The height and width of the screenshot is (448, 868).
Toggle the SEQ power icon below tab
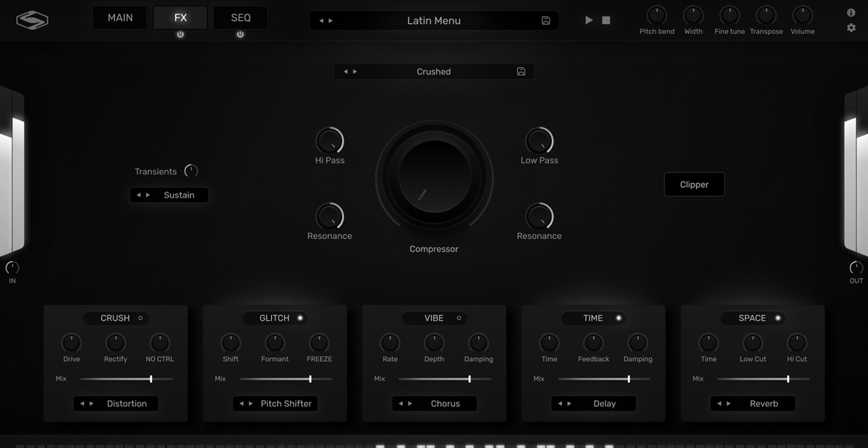pos(240,34)
